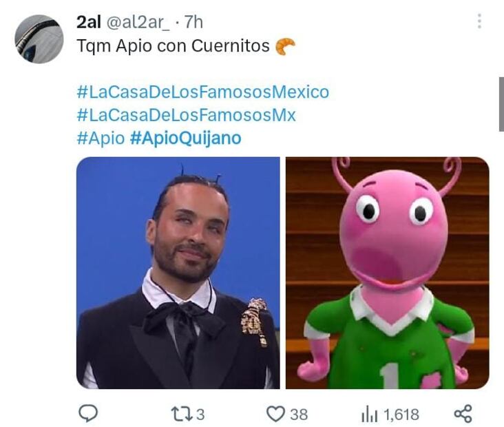View analytics via the bar chart icon

[369, 414]
